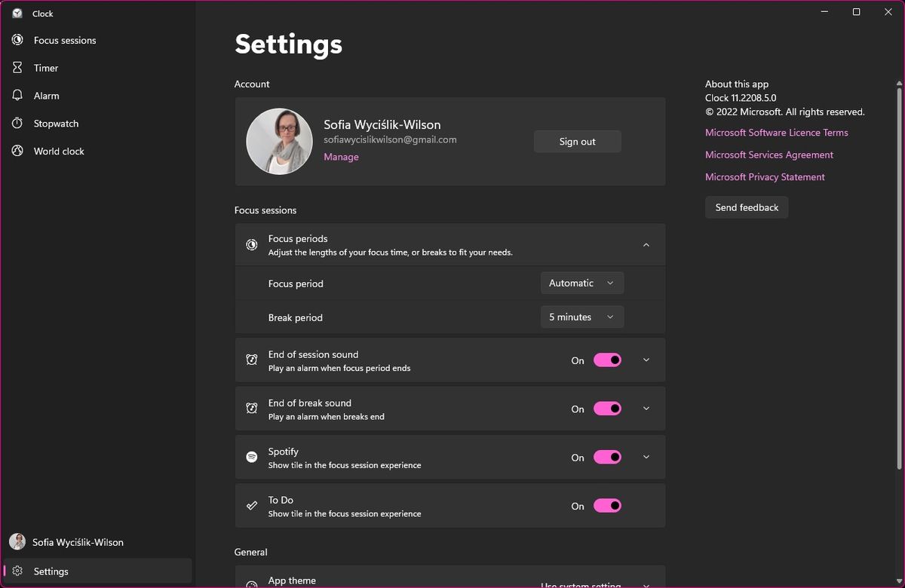
Task: Open Settings from the sidebar
Action: (x=49, y=571)
